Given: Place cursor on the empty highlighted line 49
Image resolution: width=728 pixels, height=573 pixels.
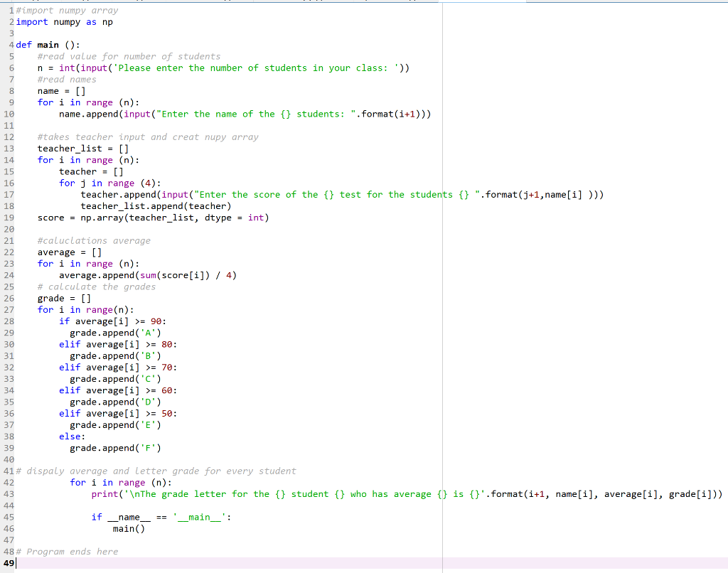Looking at the screenshot, I should (371, 563).
